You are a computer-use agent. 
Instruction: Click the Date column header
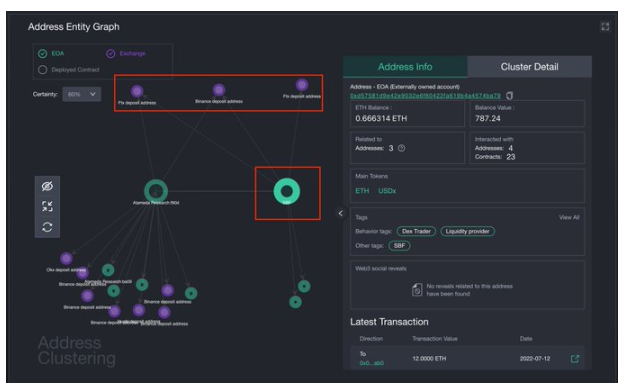tap(526, 339)
